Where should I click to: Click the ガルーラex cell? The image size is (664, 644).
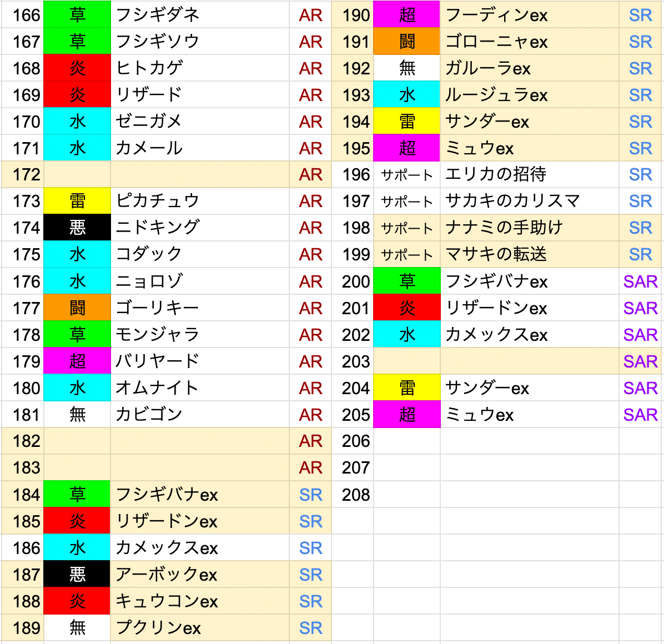(x=529, y=68)
